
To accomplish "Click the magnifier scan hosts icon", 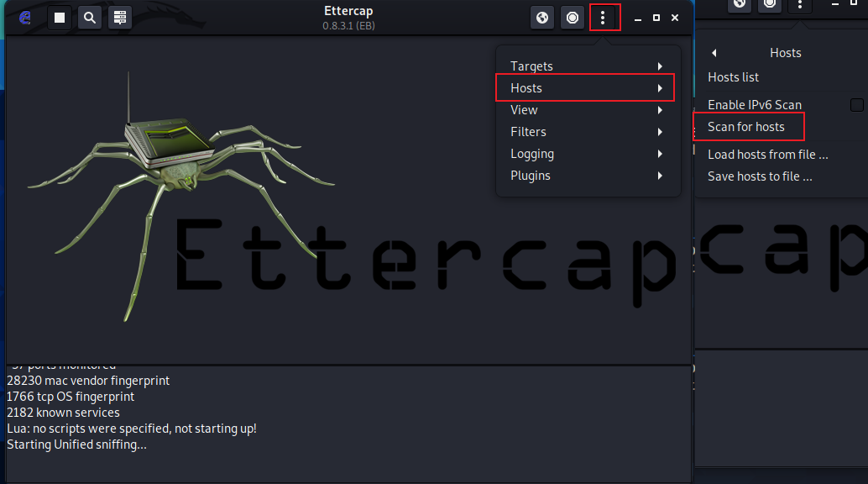I will pyautogui.click(x=90, y=18).
